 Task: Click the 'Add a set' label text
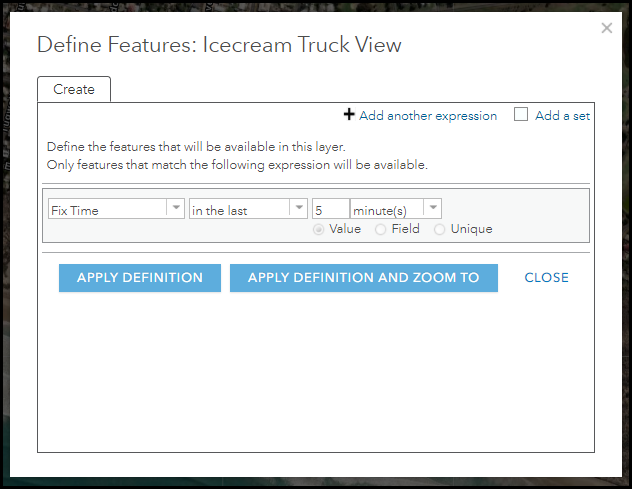pos(562,116)
